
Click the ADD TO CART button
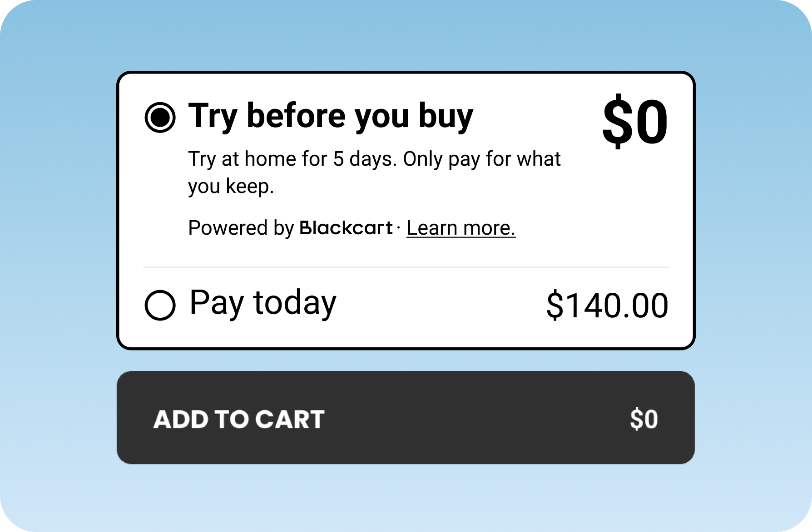click(406, 418)
